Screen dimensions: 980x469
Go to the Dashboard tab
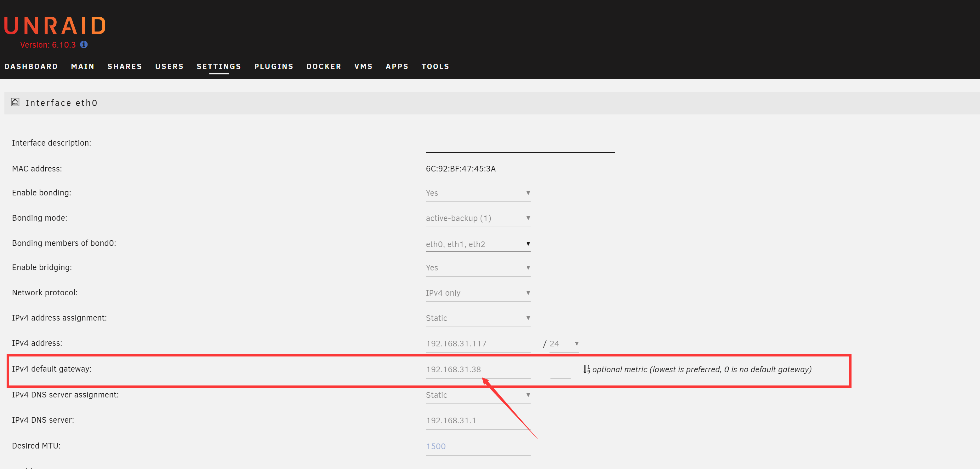pos(31,66)
